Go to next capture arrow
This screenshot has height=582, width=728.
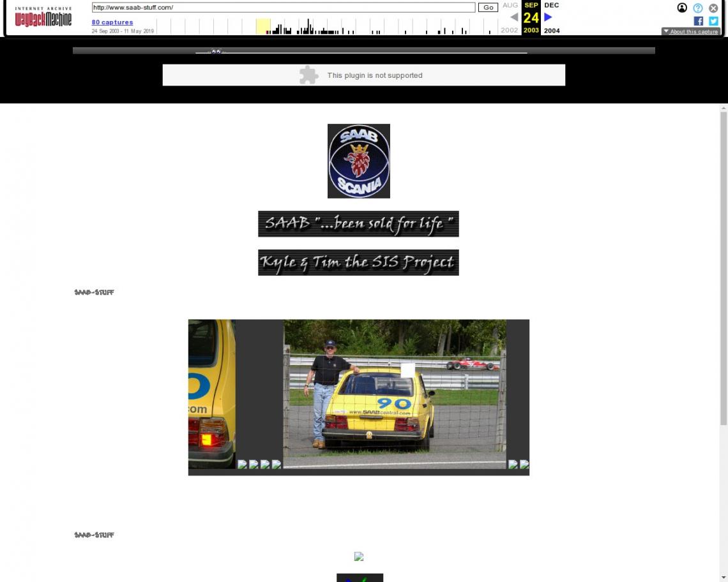549,17
